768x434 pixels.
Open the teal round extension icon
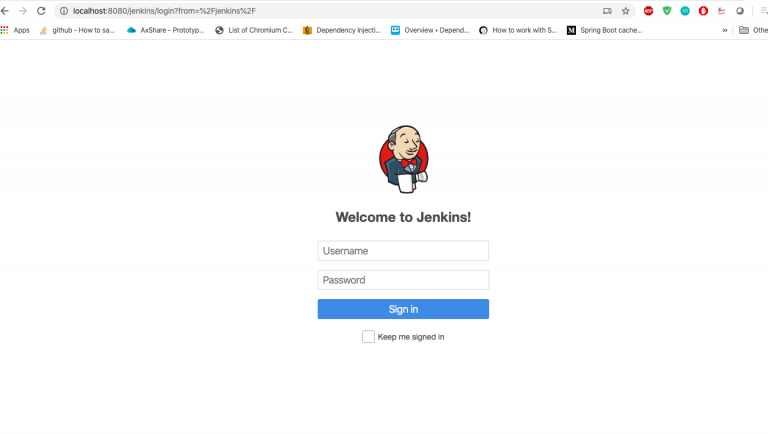coord(685,11)
